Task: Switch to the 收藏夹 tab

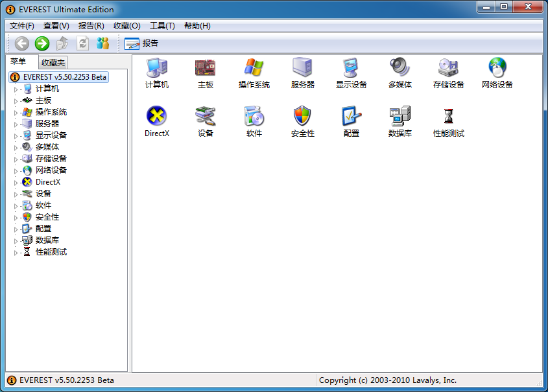Action: (53, 63)
